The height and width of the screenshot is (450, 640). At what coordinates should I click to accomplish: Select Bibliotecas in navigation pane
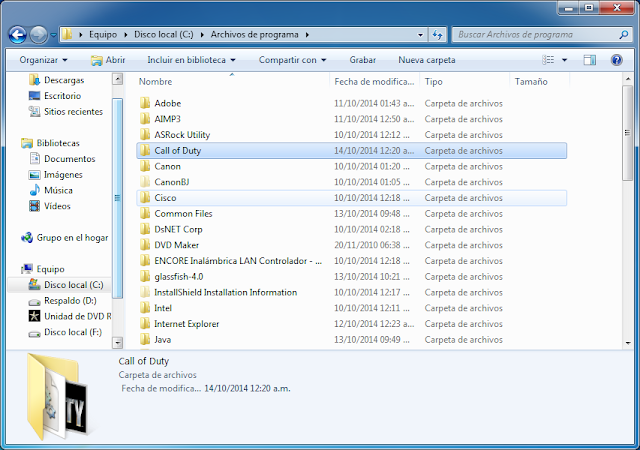click(58, 143)
